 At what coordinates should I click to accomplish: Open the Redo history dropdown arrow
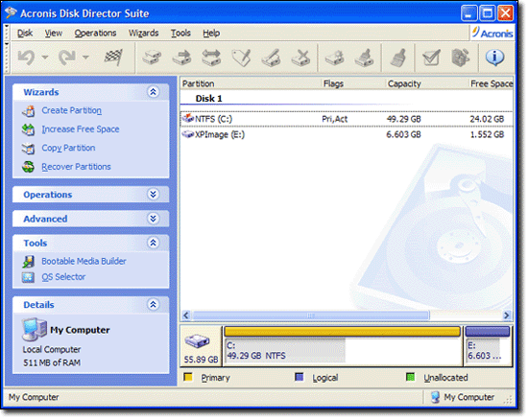[85, 58]
